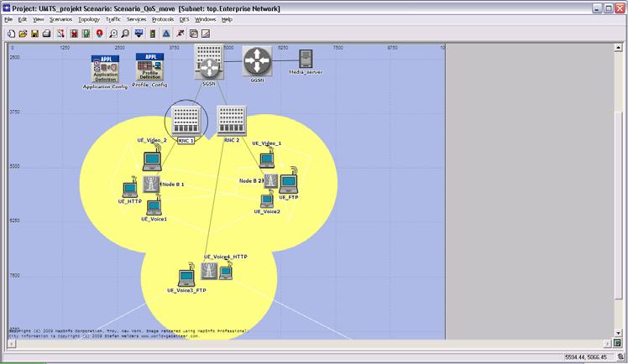Select the UE_Voice2 laptop node
Viewport: 628px width, 364px height.
coord(267,200)
